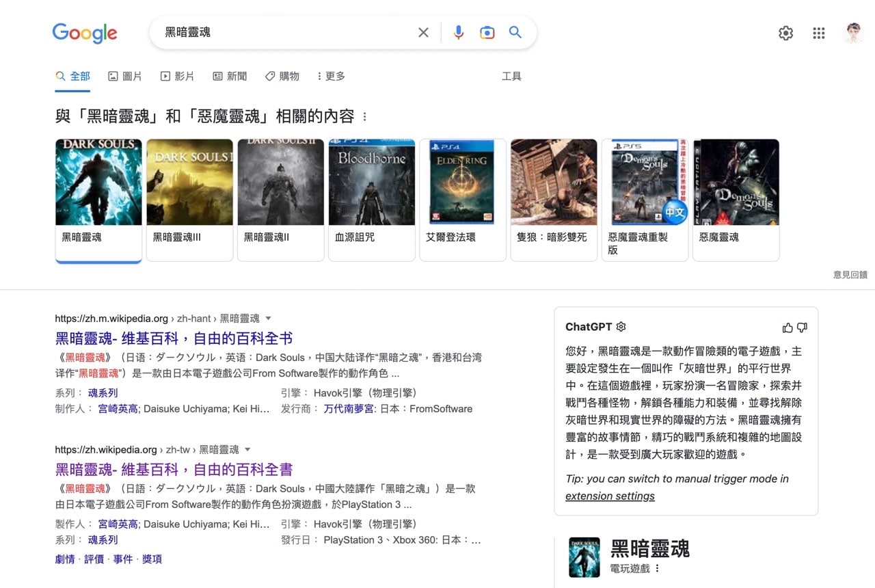Click the 電玩遊戲 subtitle text
The width and height of the screenshot is (875, 588).
(x=630, y=569)
